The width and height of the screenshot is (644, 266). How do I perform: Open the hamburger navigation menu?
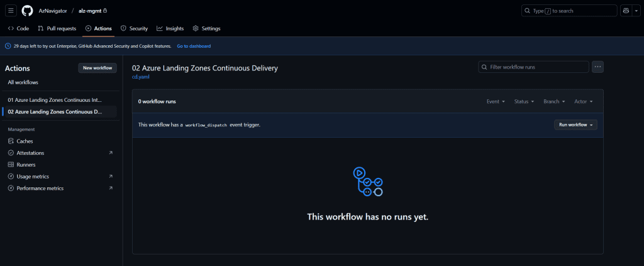tap(11, 11)
